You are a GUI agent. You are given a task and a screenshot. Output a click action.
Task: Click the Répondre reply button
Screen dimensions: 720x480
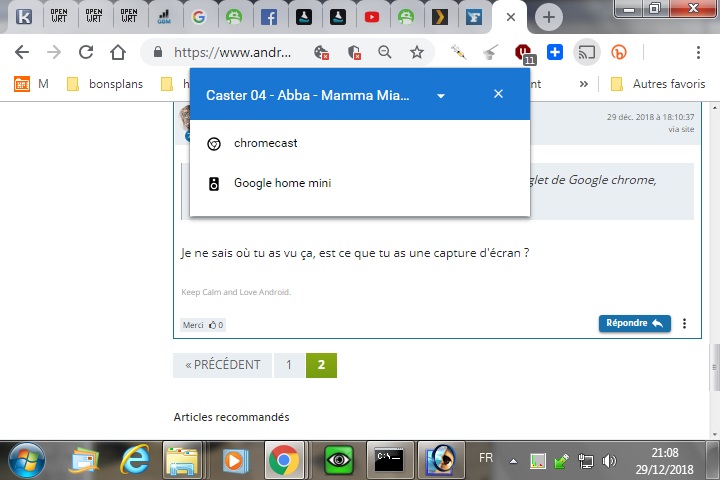635,323
